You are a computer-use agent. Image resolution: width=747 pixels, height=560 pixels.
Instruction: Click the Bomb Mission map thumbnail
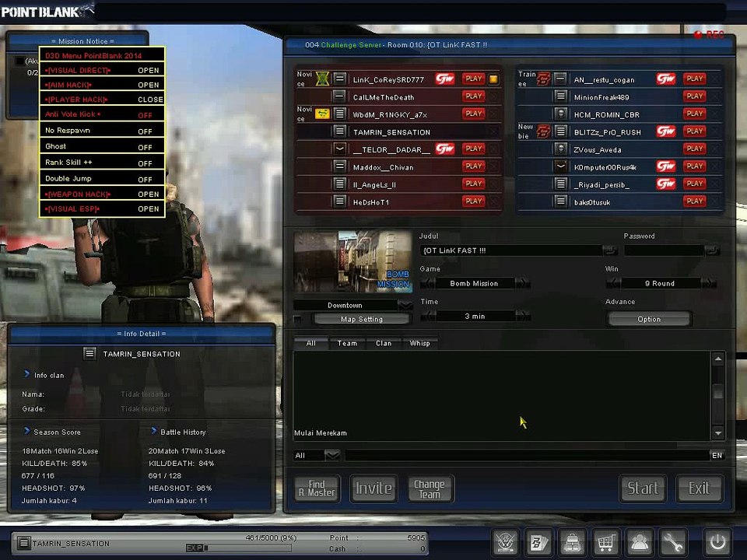[x=353, y=261]
